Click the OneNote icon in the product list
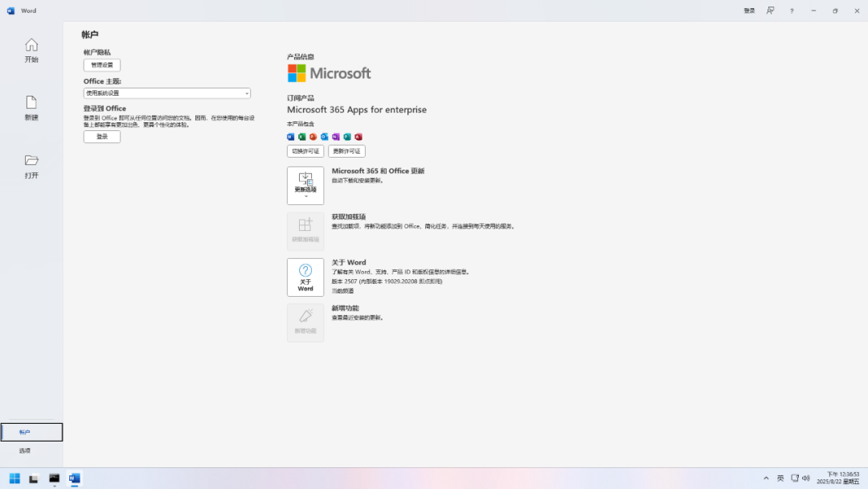This screenshot has width=868, height=489. 335,137
